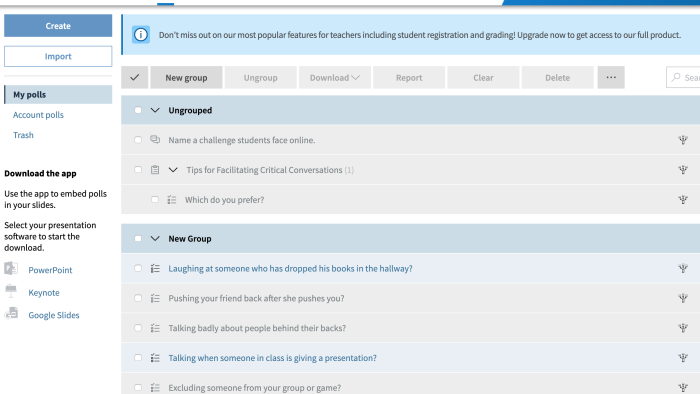
Task: Click the PowerPoint app icon
Action: pos(11,269)
